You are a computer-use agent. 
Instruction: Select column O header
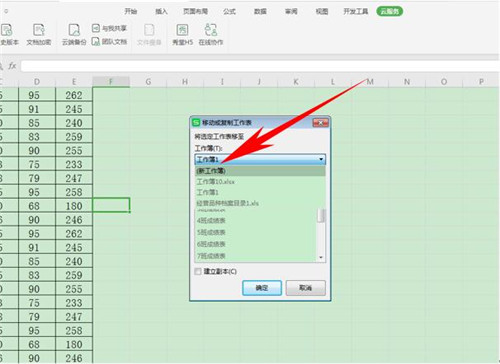[x=444, y=82]
